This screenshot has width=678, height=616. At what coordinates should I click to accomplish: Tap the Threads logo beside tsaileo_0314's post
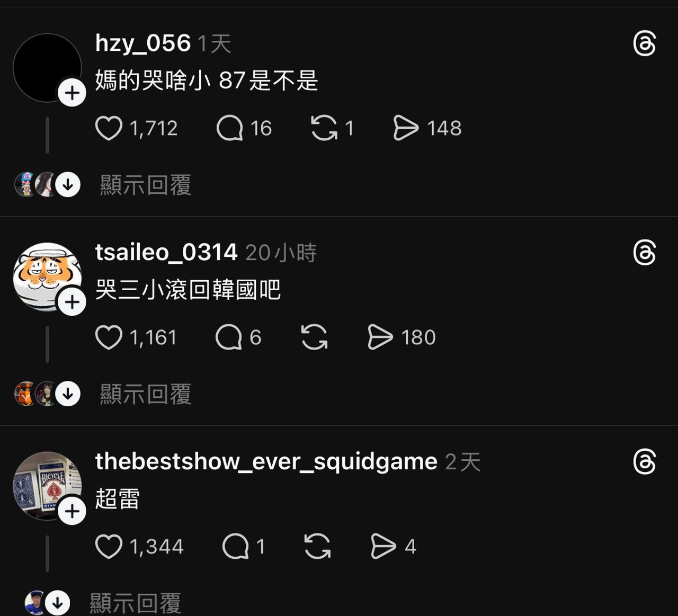645,253
